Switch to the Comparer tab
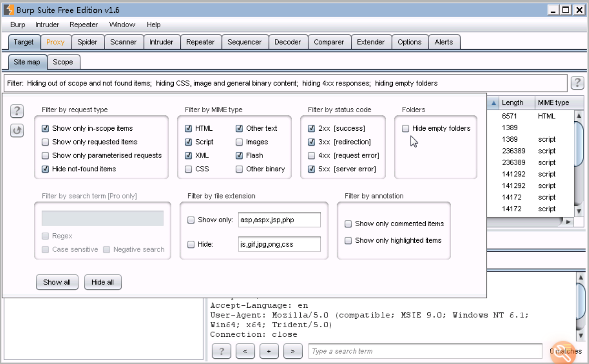This screenshot has width=589, height=364. click(329, 42)
